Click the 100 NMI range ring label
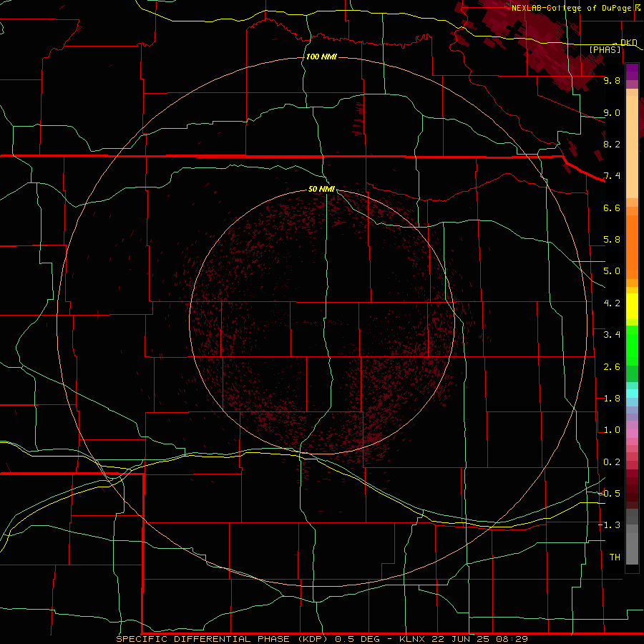Image resolution: width=644 pixels, height=644 pixels. pos(321,57)
